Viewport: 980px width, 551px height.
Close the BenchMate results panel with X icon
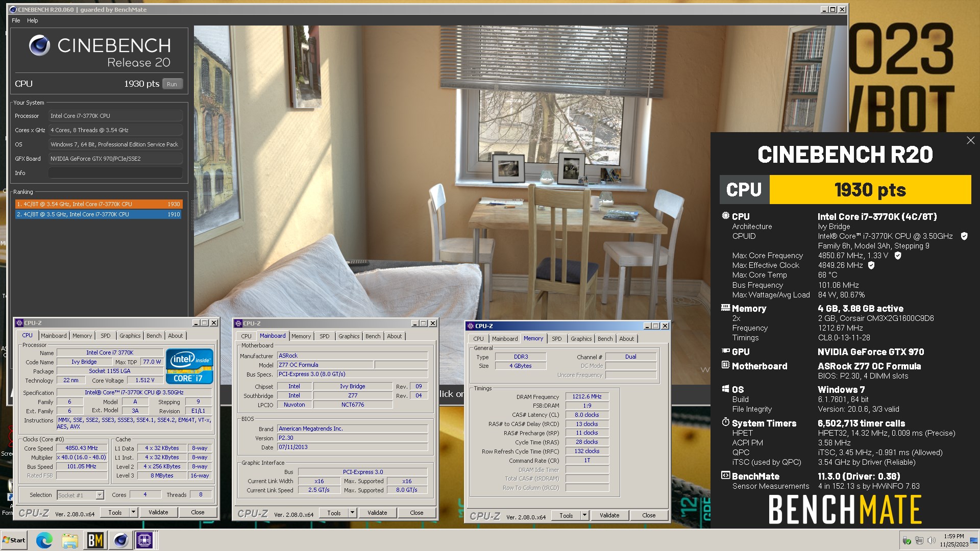click(x=970, y=140)
